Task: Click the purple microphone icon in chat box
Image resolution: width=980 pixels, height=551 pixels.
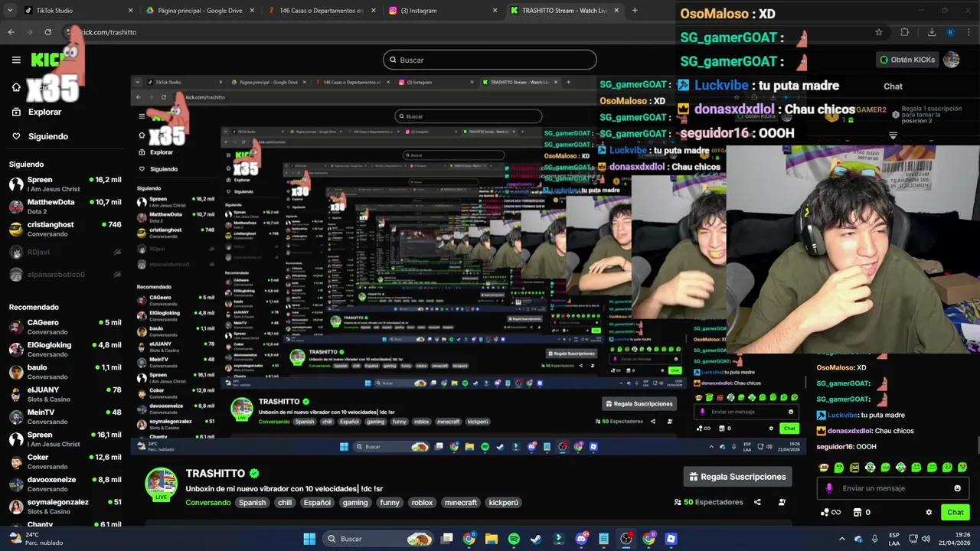Action: tap(829, 488)
